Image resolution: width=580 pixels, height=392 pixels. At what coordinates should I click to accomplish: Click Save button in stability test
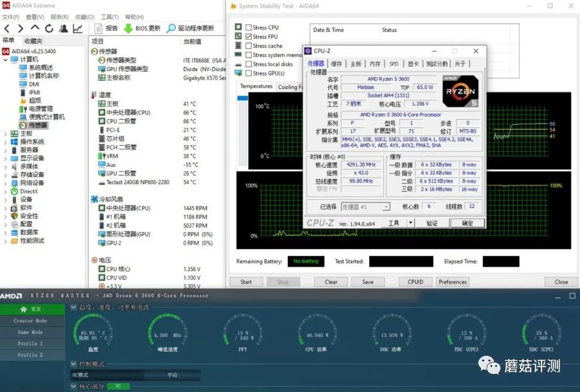(368, 282)
